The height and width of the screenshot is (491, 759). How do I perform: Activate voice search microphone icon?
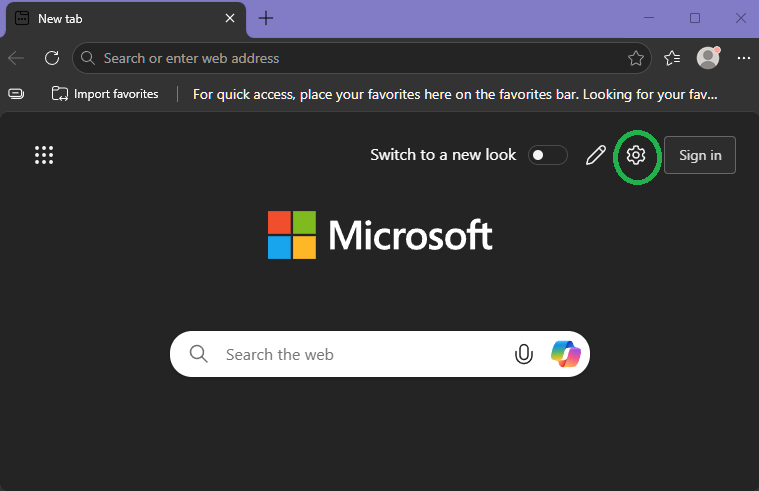click(x=523, y=354)
